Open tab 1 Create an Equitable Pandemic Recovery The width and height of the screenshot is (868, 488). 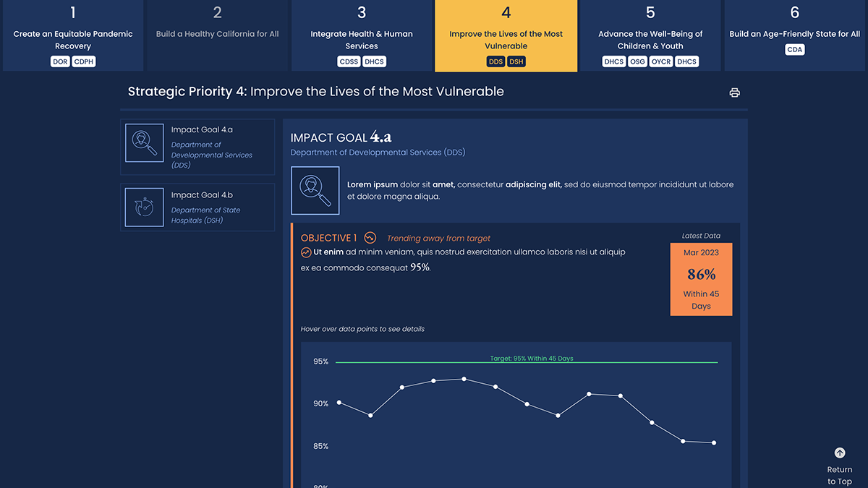(x=72, y=35)
